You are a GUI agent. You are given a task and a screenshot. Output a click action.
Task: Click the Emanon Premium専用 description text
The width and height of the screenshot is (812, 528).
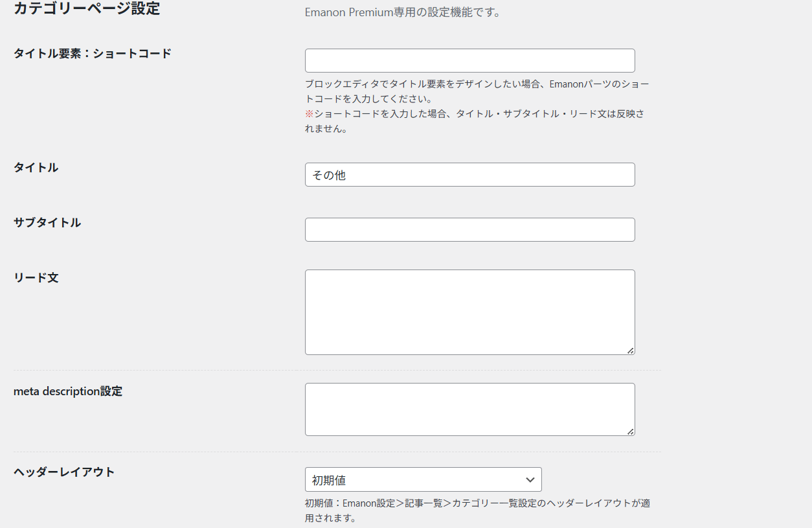[x=402, y=12]
